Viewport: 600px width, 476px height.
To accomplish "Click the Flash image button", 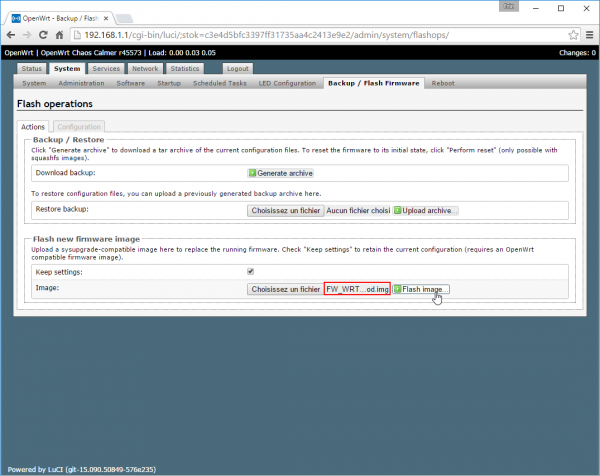I will click(420, 289).
